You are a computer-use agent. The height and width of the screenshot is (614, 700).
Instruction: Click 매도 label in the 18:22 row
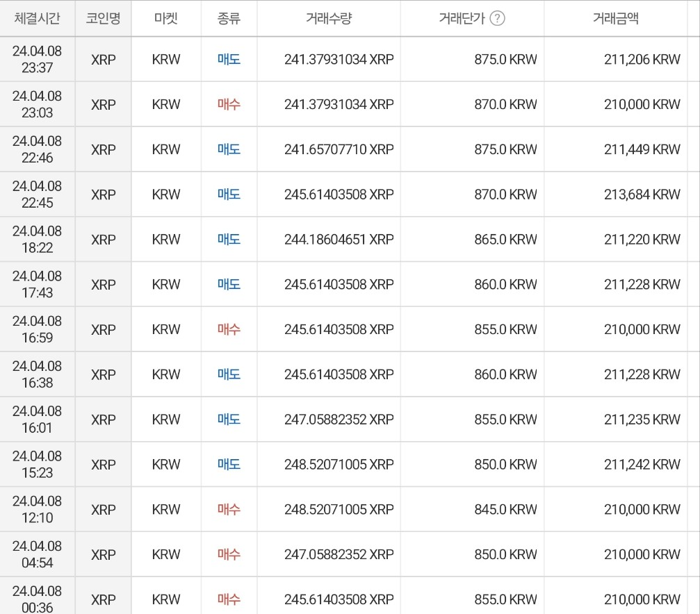(x=229, y=240)
